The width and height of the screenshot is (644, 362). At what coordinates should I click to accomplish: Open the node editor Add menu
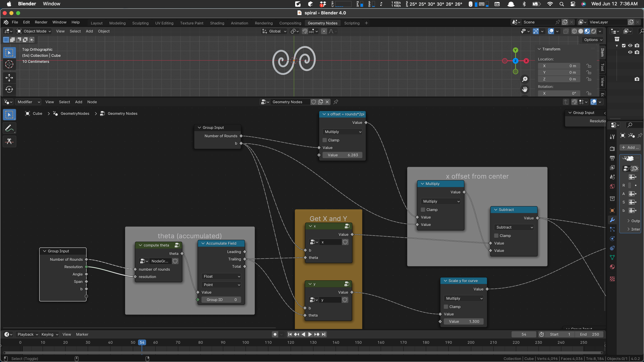point(78,102)
